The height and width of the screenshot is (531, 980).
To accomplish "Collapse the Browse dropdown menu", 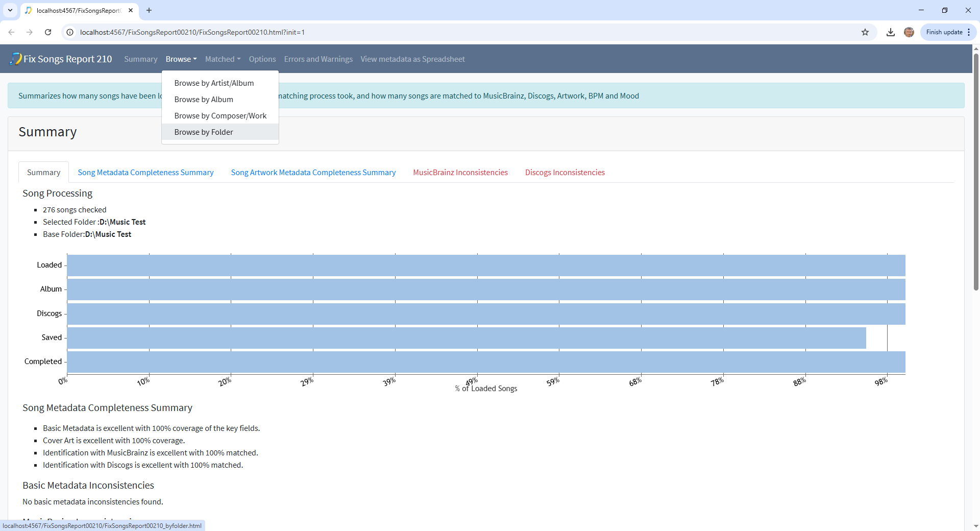I will pyautogui.click(x=181, y=59).
